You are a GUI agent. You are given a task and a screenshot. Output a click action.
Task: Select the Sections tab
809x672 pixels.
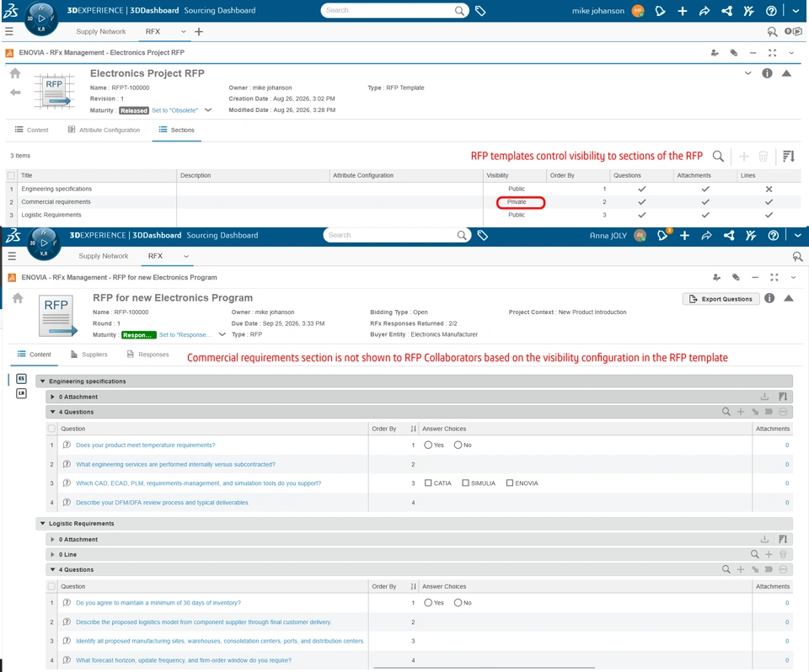click(176, 130)
